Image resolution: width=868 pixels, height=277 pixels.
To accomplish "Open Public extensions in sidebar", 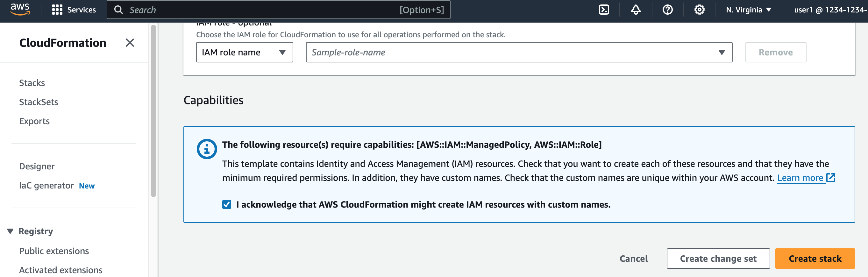I will coord(54,251).
